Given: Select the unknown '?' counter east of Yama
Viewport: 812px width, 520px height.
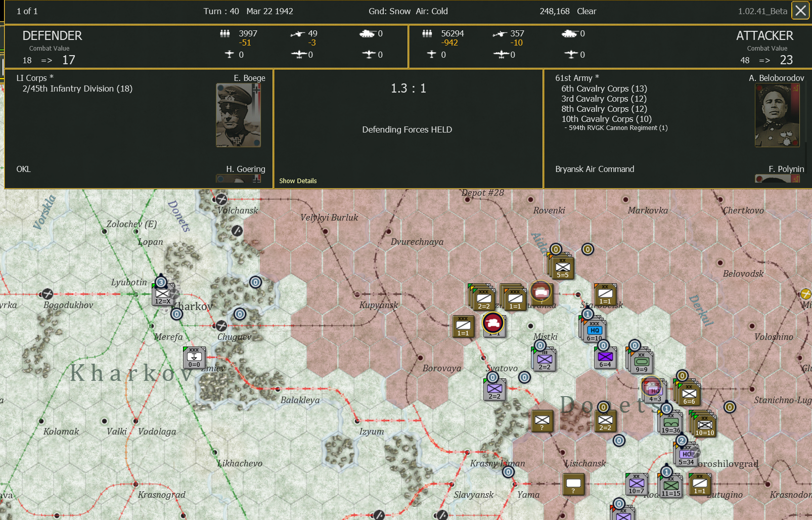Looking at the screenshot, I should pos(573,484).
